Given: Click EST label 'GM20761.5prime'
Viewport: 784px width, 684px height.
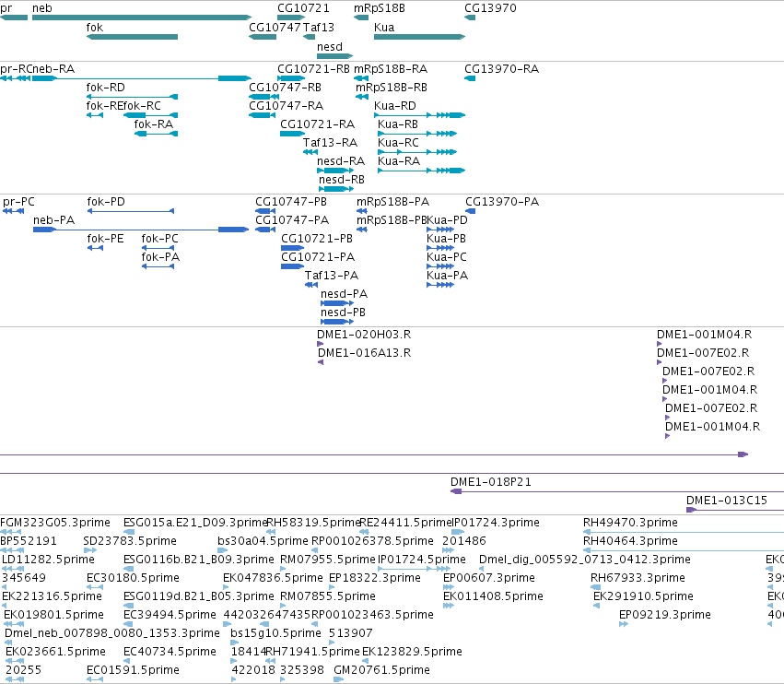Looking at the screenshot, I should pyautogui.click(x=381, y=669).
